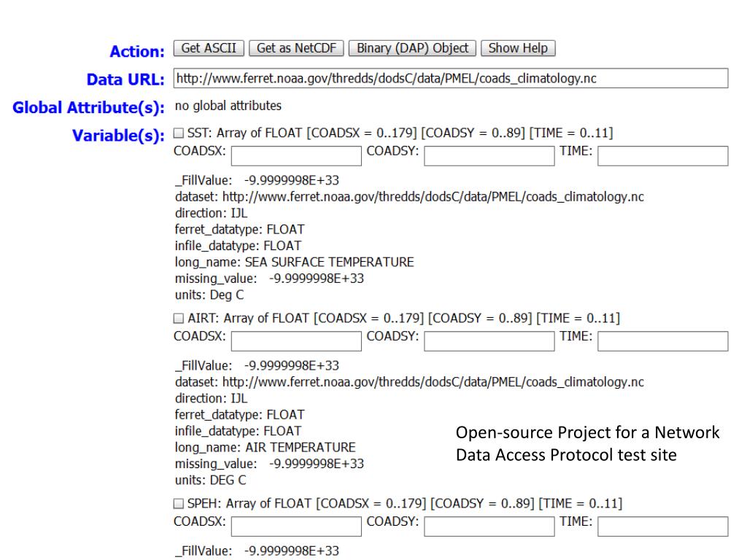Click the SPEH COADSX input box

tap(296, 526)
